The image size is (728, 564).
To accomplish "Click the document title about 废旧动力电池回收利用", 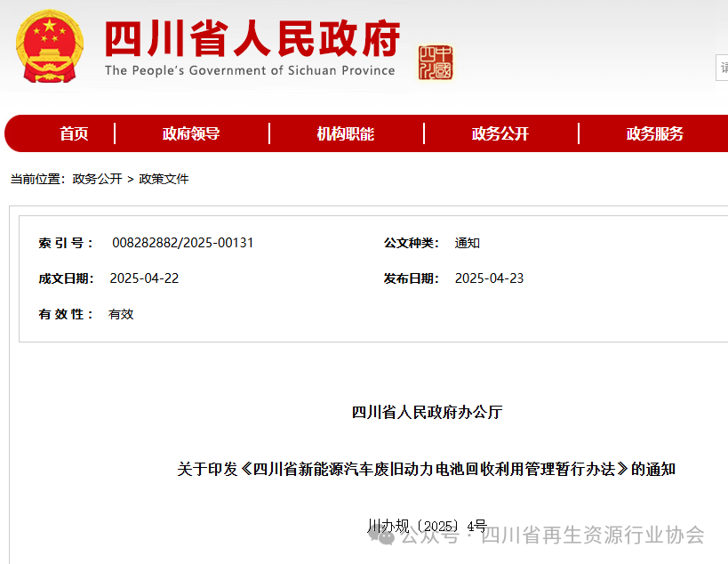I will pos(426,469).
